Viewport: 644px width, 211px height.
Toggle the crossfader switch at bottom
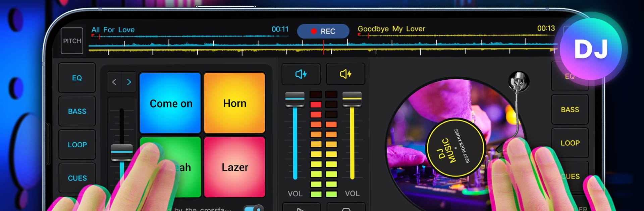tap(254, 208)
